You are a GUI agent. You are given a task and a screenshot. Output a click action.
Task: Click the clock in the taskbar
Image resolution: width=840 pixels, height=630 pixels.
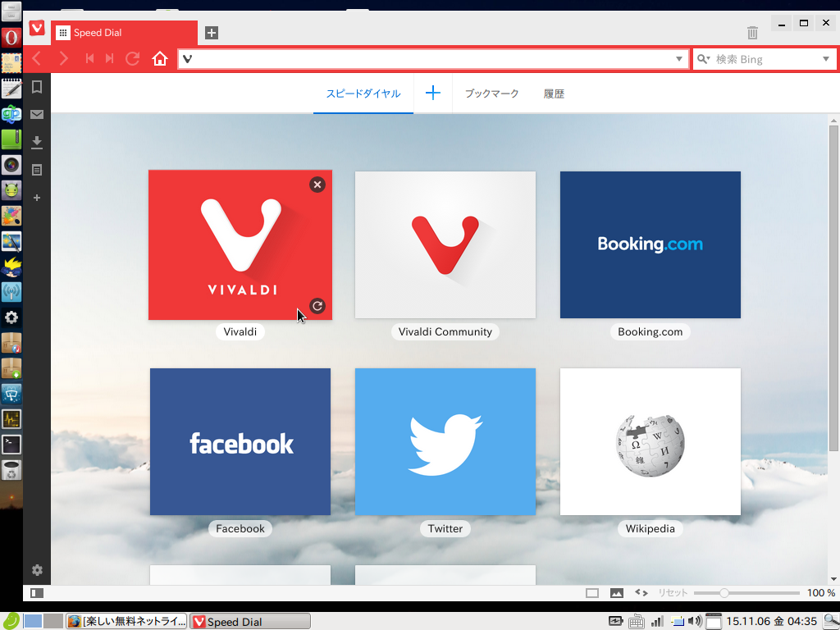coord(771,622)
